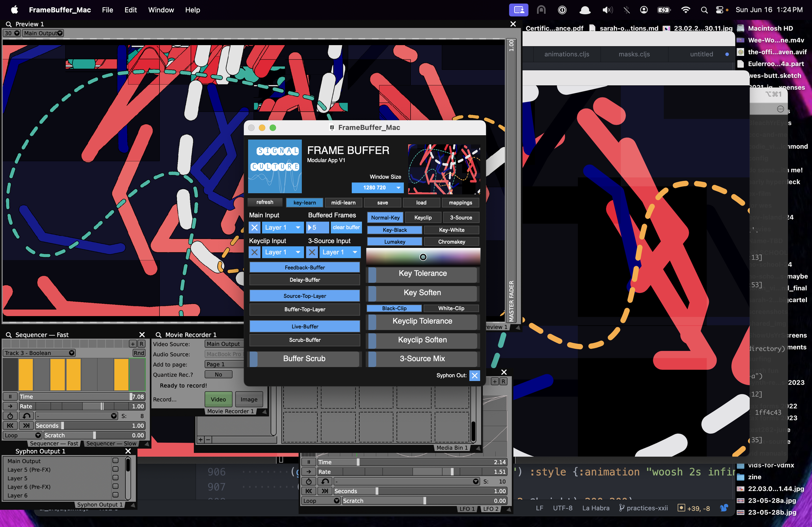Open the Window Size 1280 720 dropdown
The width and height of the screenshot is (812, 527).
(377, 188)
